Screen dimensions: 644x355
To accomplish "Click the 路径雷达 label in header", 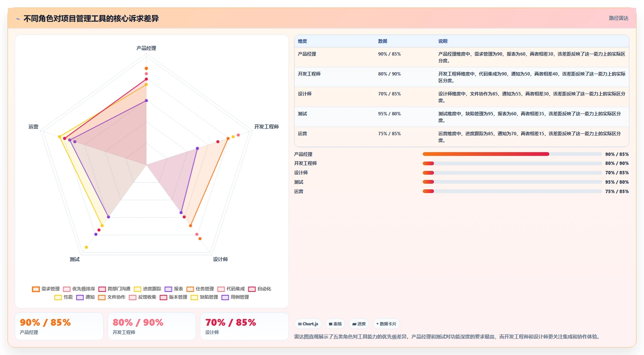I will pyautogui.click(x=618, y=18).
